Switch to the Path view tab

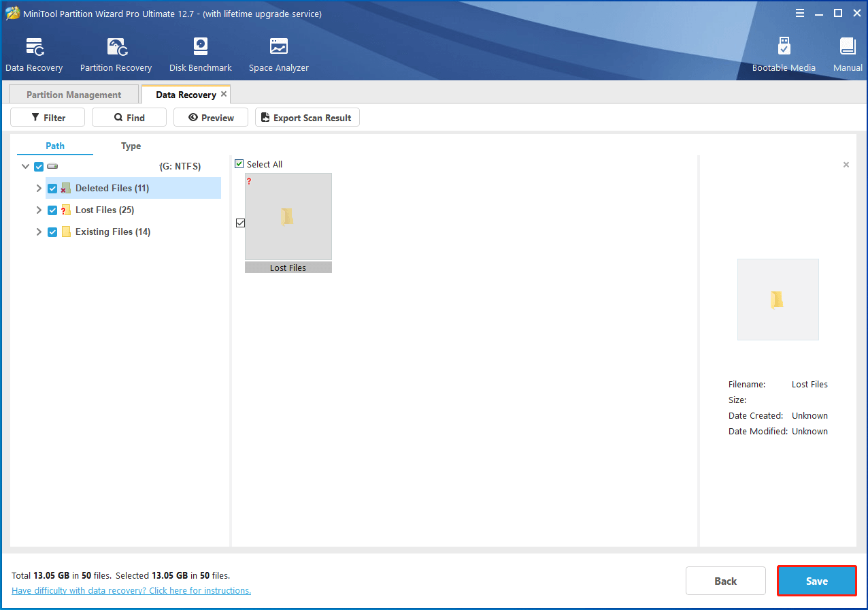(55, 146)
